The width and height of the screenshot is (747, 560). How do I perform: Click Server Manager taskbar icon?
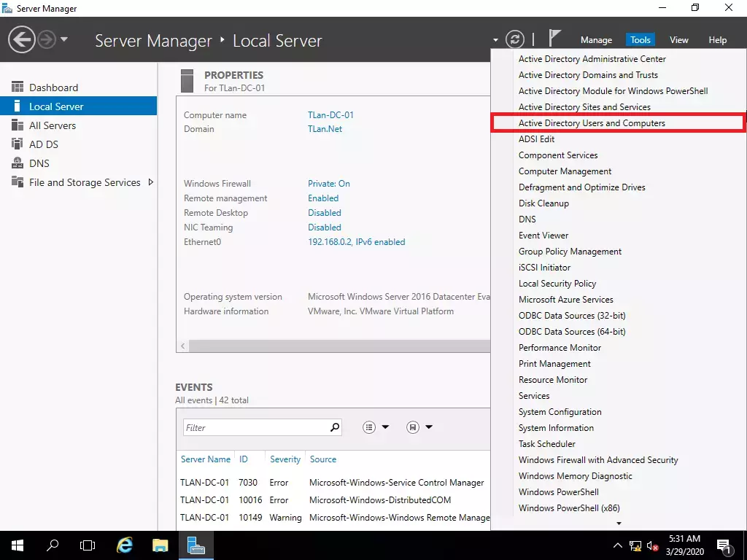[196, 545]
